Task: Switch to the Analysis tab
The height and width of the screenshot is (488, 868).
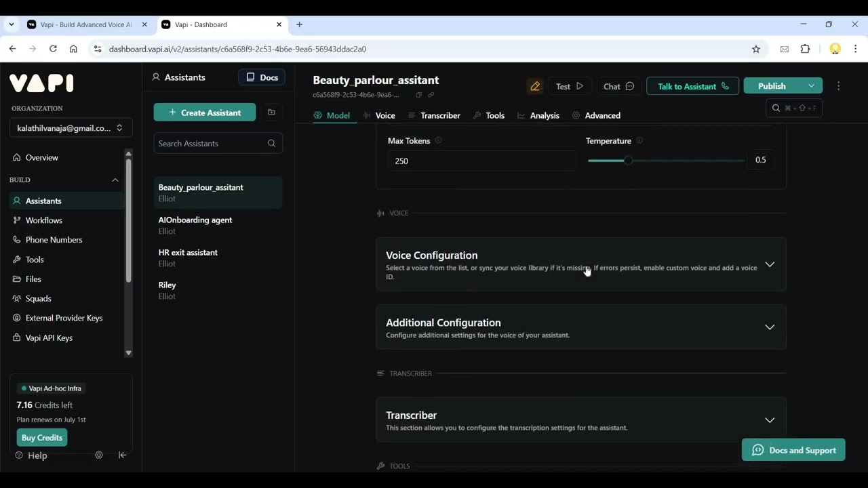Action: pyautogui.click(x=538, y=115)
